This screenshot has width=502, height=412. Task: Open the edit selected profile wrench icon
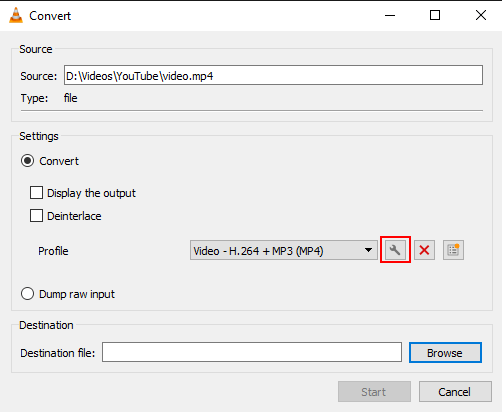click(x=395, y=250)
